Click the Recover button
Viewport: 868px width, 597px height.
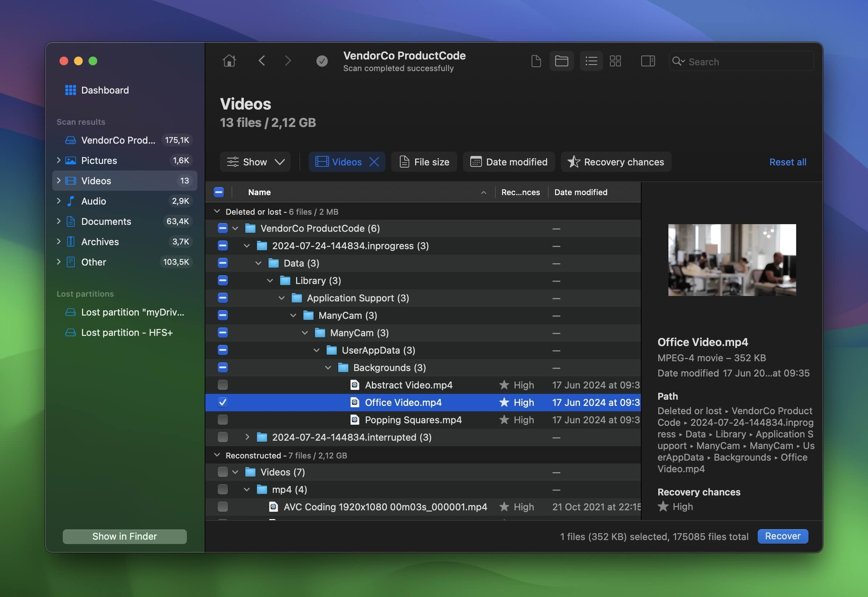pos(783,536)
